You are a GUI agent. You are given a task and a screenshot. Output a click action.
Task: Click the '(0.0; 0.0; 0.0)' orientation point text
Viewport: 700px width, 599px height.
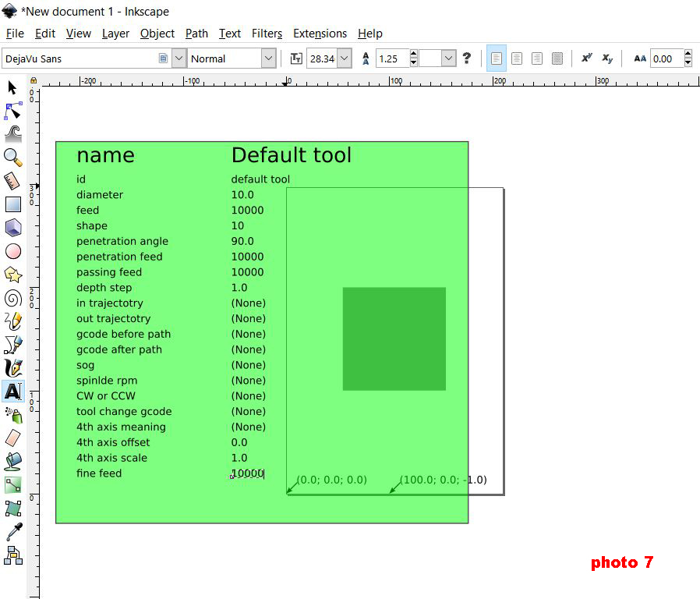[x=332, y=480]
